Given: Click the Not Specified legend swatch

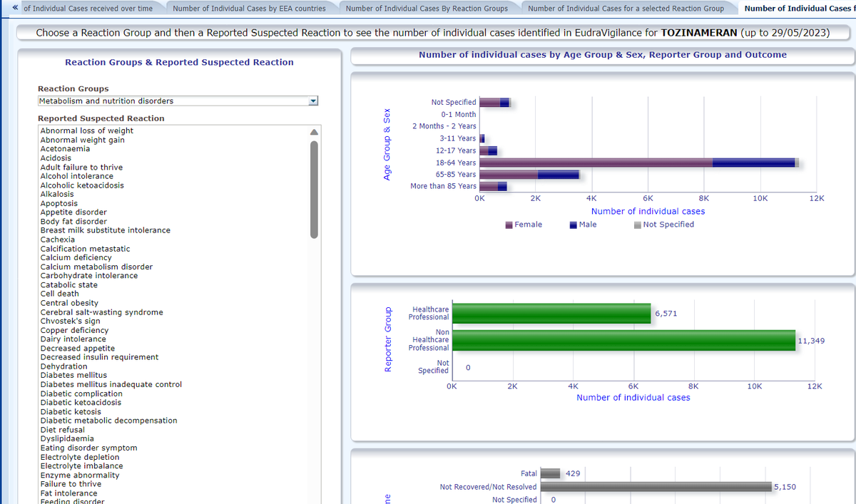Looking at the screenshot, I should tap(638, 225).
